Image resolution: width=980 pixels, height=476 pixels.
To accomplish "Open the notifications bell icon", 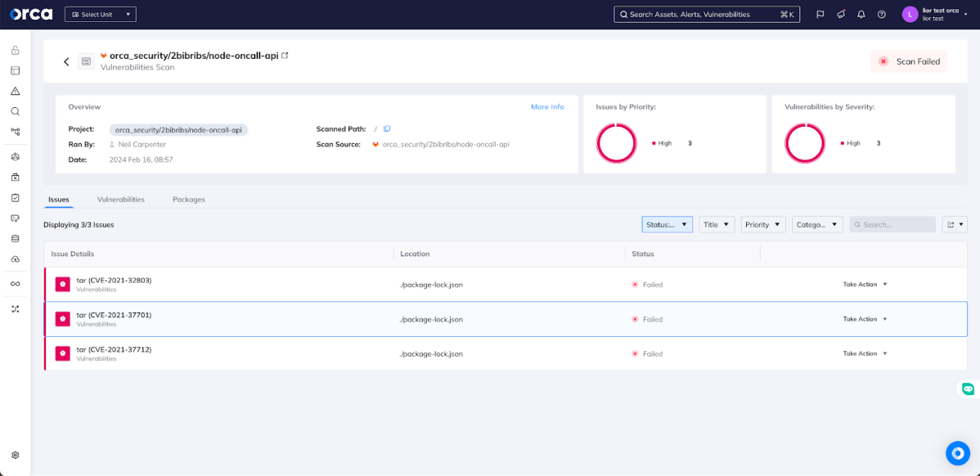I will click(861, 15).
